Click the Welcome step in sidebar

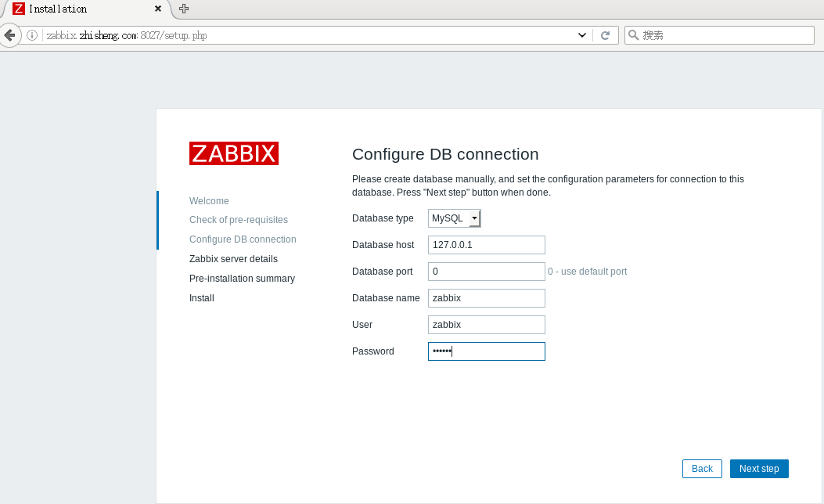point(209,201)
